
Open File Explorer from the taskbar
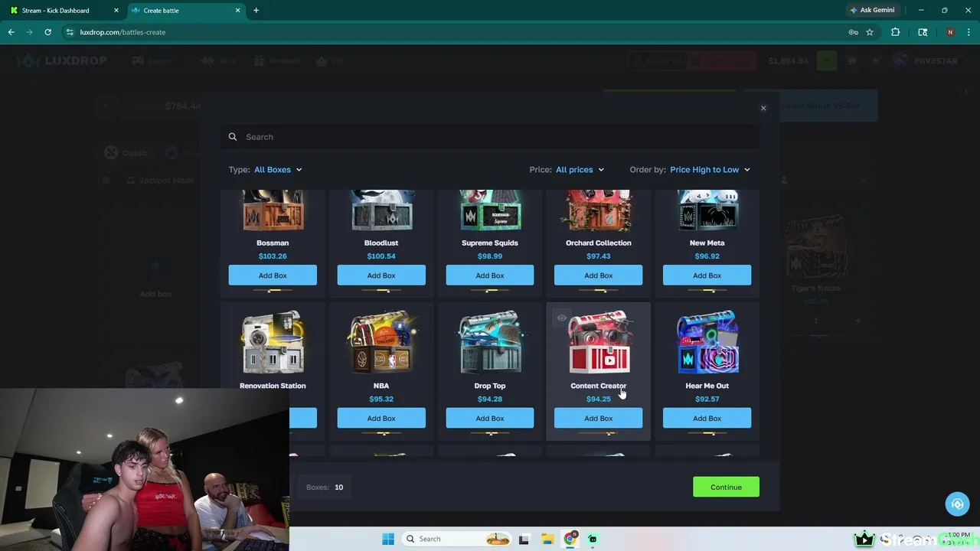pyautogui.click(x=547, y=539)
